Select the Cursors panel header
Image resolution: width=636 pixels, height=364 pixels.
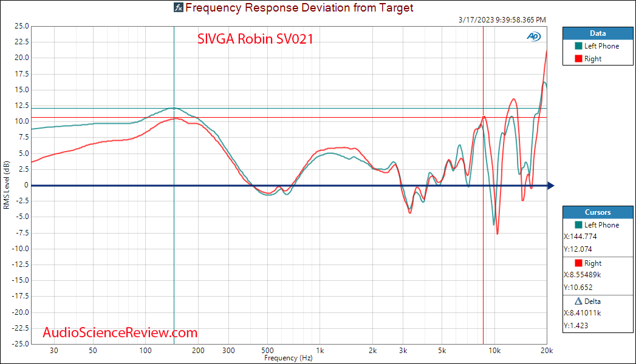click(x=598, y=212)
